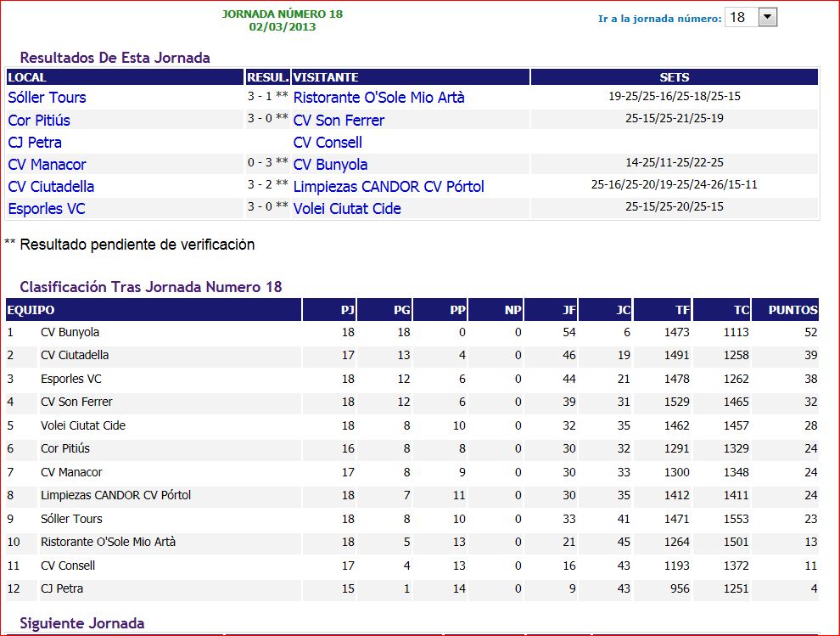The width and height of the screenshot is (840, 636).
Task: Click the VISITANTE column header
Action: tap(411, 77)
